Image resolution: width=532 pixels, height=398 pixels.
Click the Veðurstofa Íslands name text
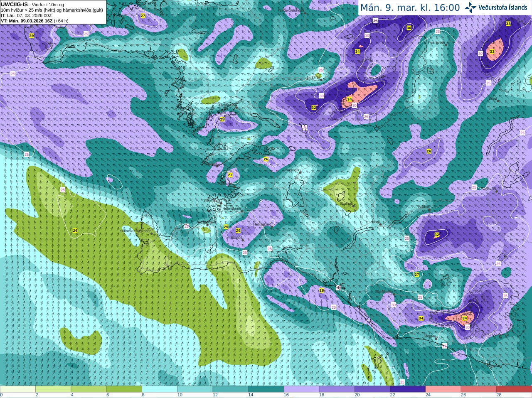tap(503, 7)
